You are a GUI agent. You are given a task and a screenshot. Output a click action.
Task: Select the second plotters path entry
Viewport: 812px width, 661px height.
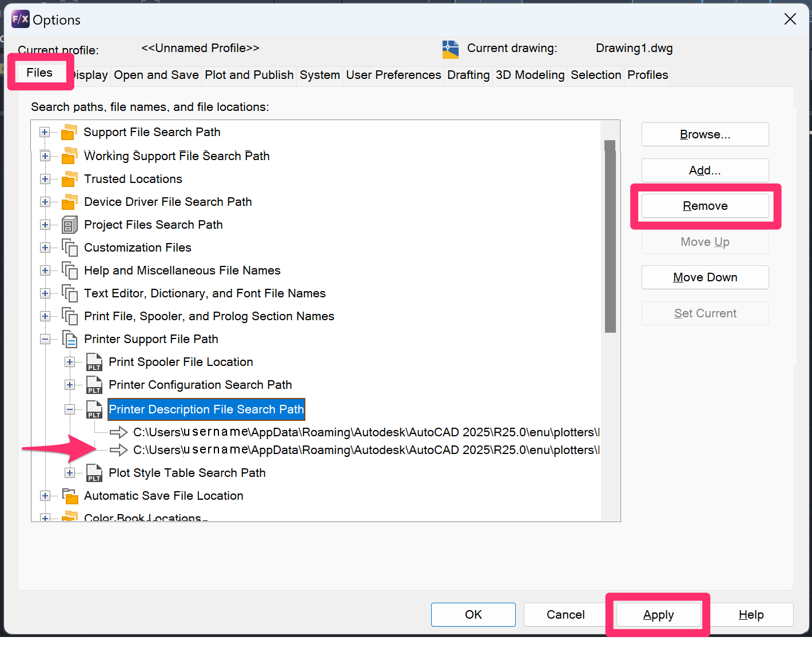[366, 450]
